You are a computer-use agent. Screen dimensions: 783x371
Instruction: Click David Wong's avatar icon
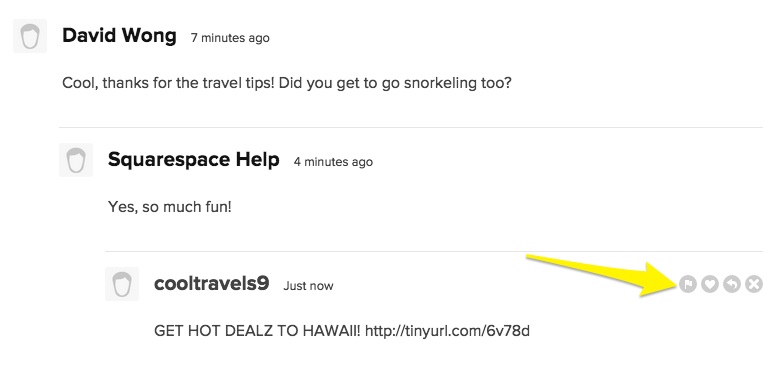click(x=30, y=36)
